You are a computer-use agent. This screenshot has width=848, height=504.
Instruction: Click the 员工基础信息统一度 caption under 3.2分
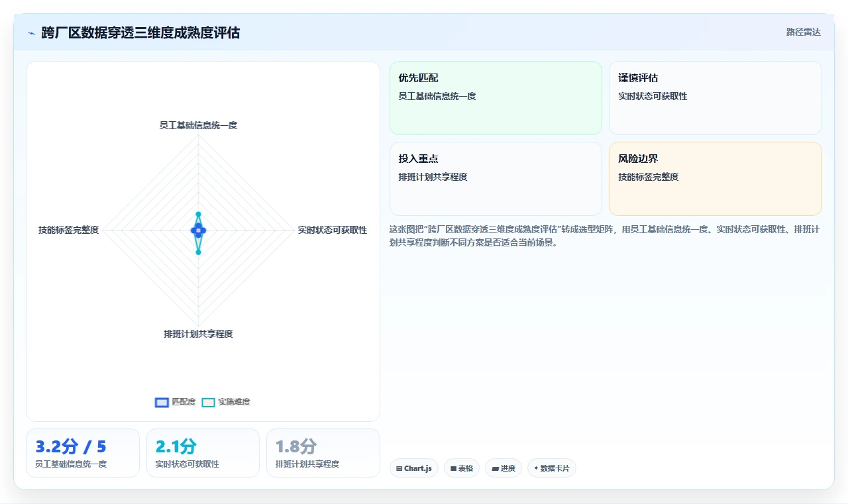(x=71, y=464)
